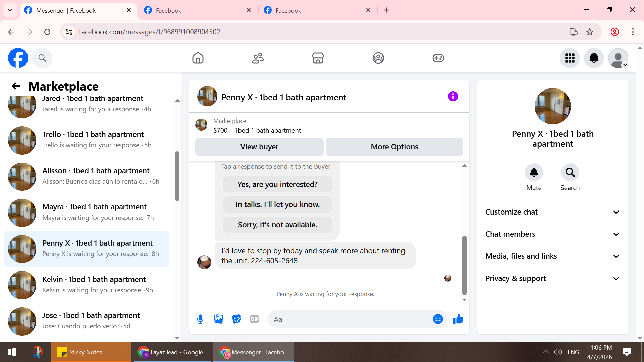This screenshot has height=362, width=644.
Task: Open Trello's apartment conversation
Action: click(87, 140)
